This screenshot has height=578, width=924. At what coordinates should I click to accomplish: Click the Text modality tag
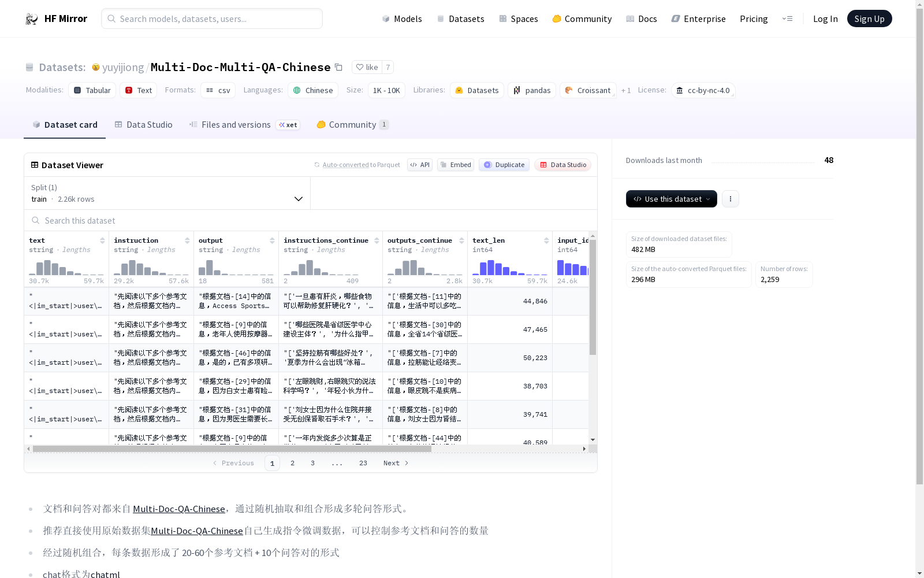tap(139, 90)
